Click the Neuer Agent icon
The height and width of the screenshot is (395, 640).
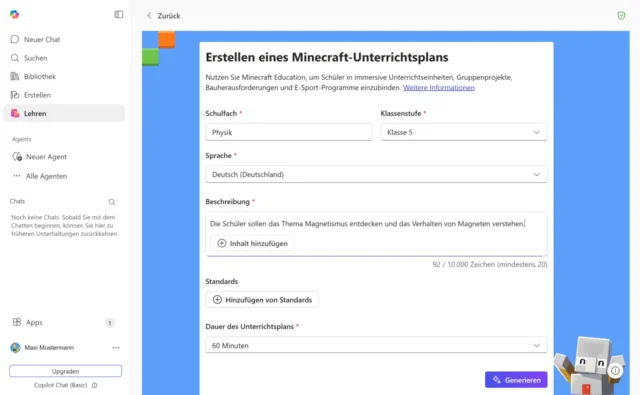coord(17,157)
